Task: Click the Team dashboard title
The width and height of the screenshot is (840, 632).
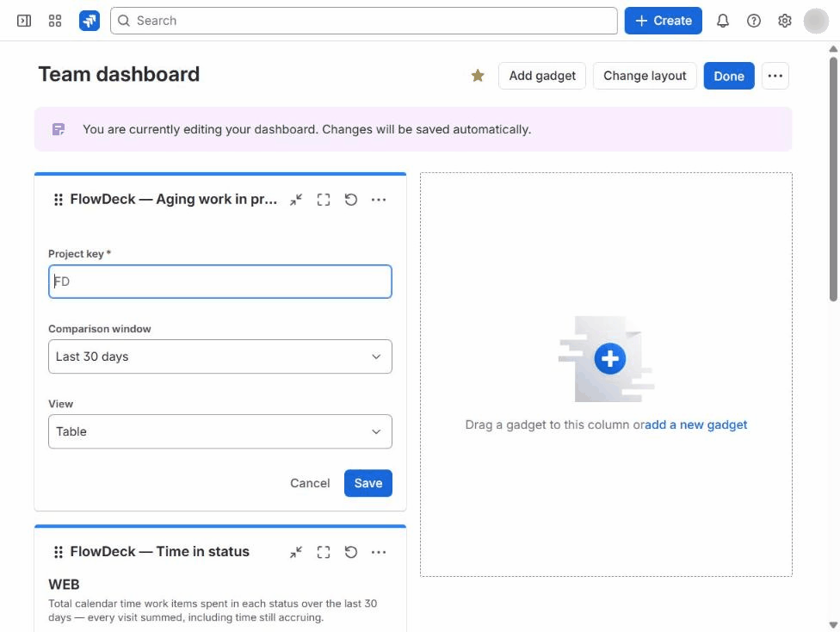Action: pyautogui.click(x=119, y=75)
